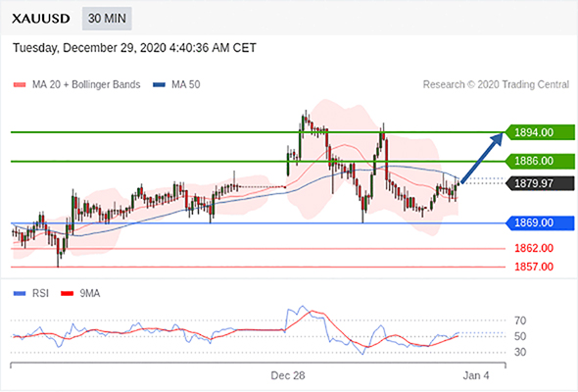
Task: Toggle the MA 50 legend label
Action: tap(186, 85)
